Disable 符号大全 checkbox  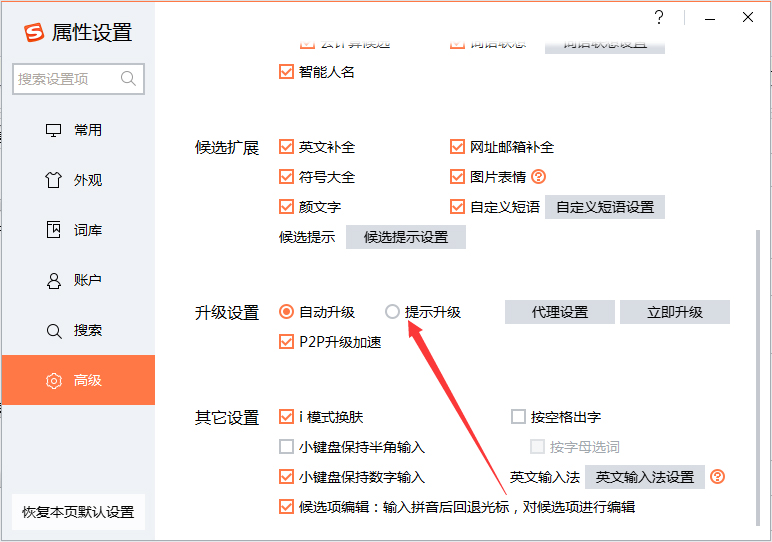point(286,177)
